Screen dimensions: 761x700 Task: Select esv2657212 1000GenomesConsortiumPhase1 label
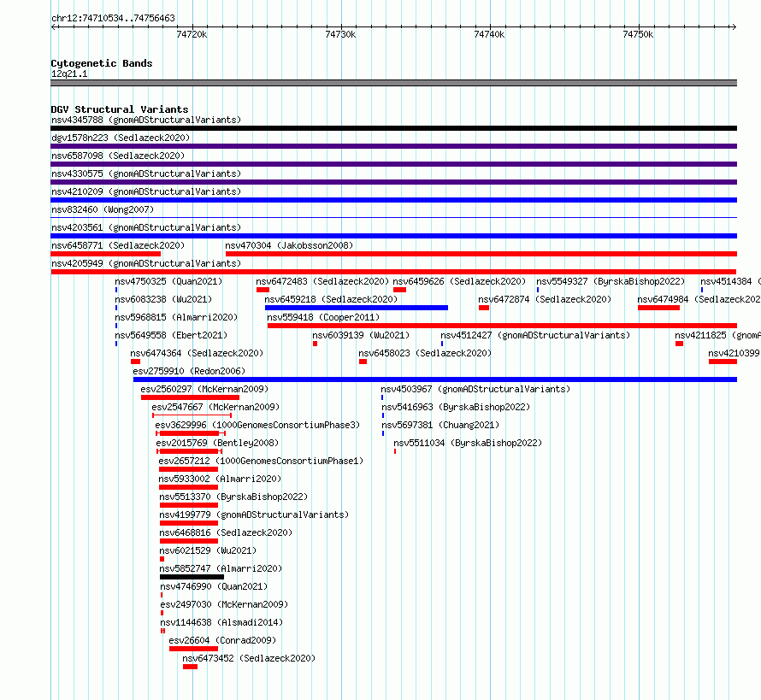point(261,461)
